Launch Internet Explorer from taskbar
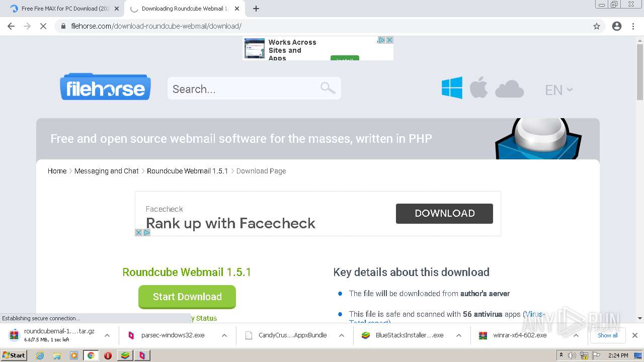The height and width of the screenshot is (362, 644). [40, 355]
